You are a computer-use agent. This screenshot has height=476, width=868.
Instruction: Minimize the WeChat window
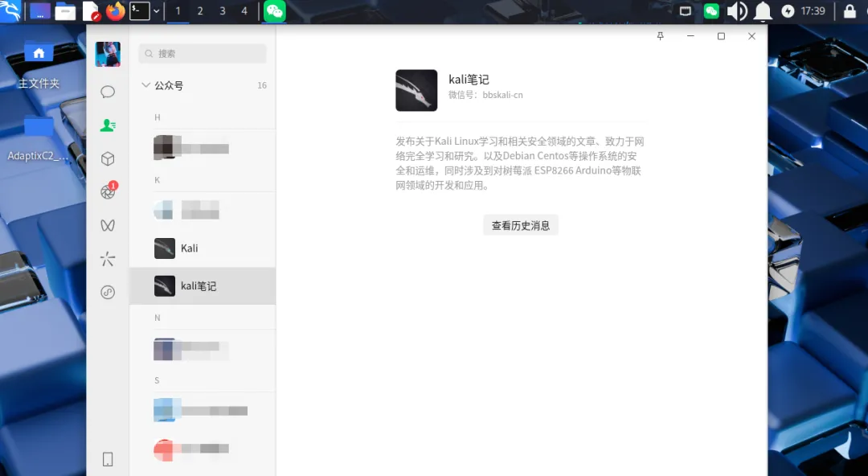coord(690,36)
